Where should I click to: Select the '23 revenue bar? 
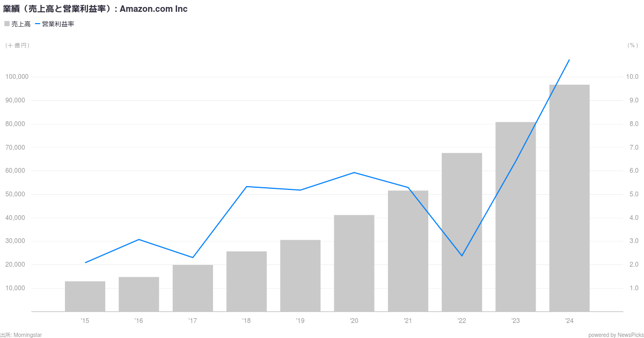point(515,217)
